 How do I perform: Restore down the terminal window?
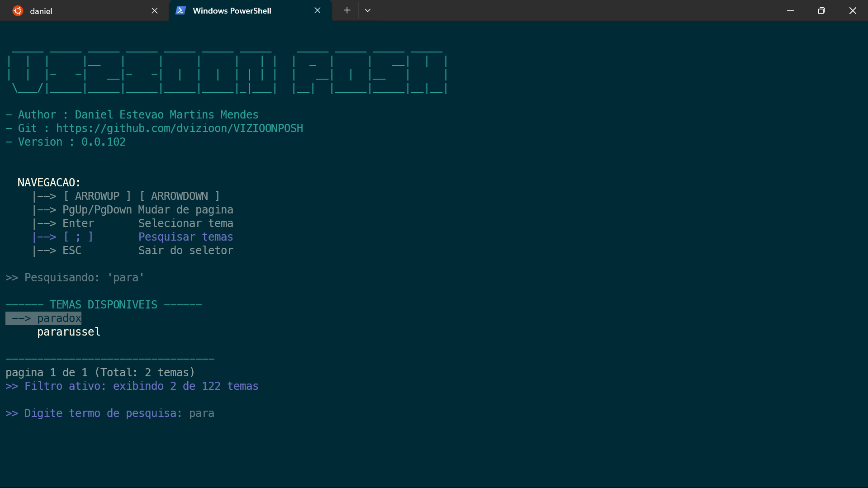821,10
